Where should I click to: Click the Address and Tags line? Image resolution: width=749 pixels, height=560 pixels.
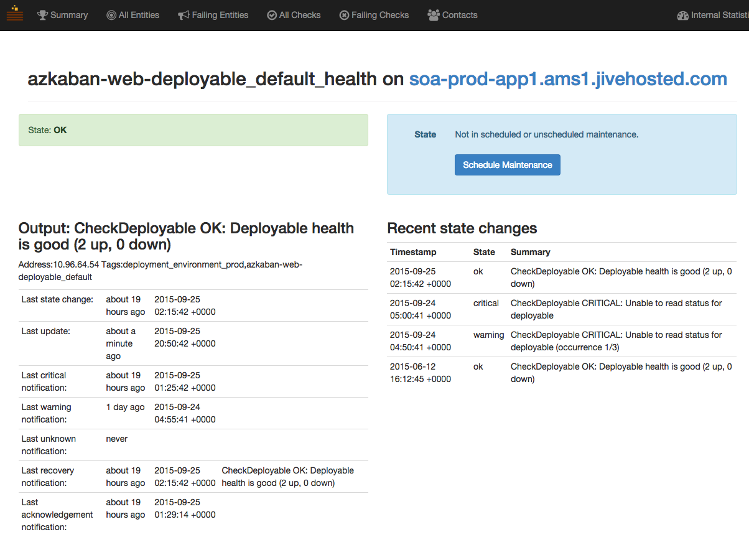[x=160, y=271]
